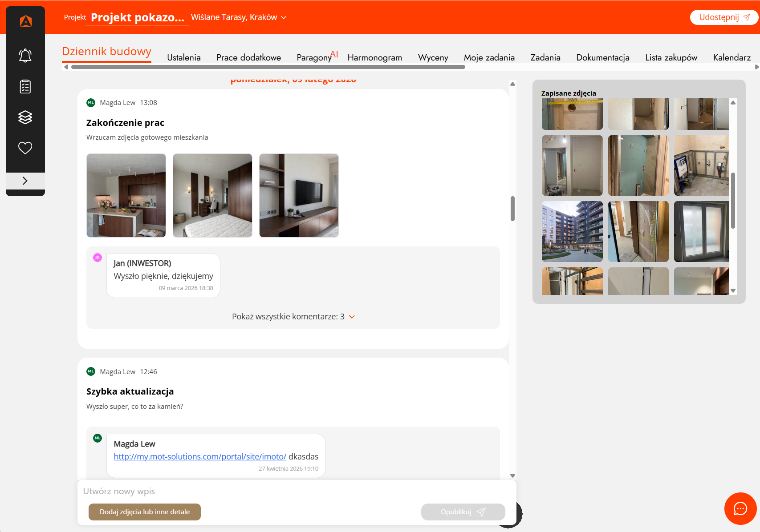Open the Dokumentacja tab
This screenshot has height=532, width=760.
pyautogui.click(x=603, y=57)
